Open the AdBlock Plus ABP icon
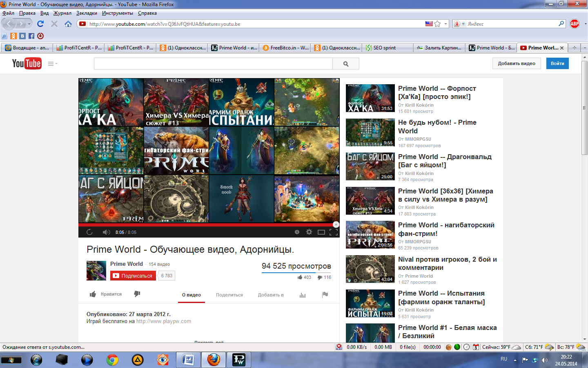 (x=575, y=24)
